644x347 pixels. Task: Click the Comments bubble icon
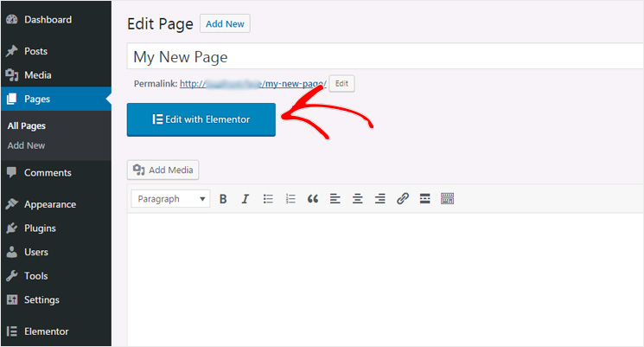pyautogui.click(x=12, y=173)
